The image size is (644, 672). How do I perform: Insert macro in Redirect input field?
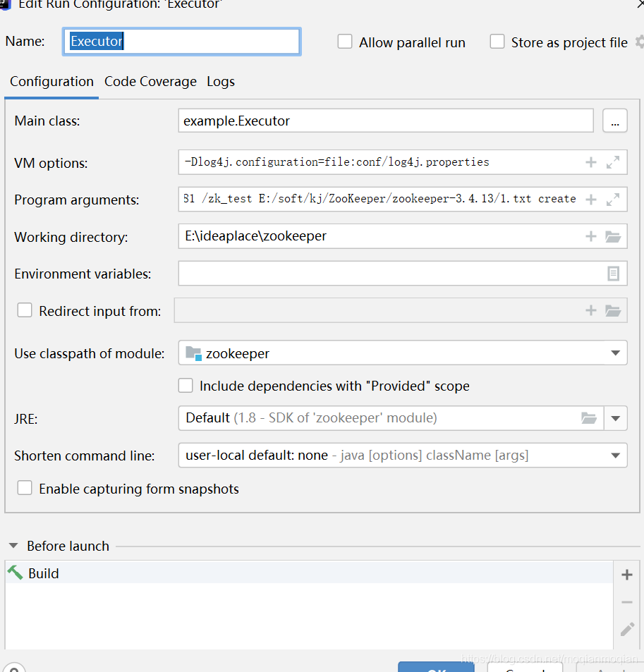pyautogui.click(x=591, y=310)
